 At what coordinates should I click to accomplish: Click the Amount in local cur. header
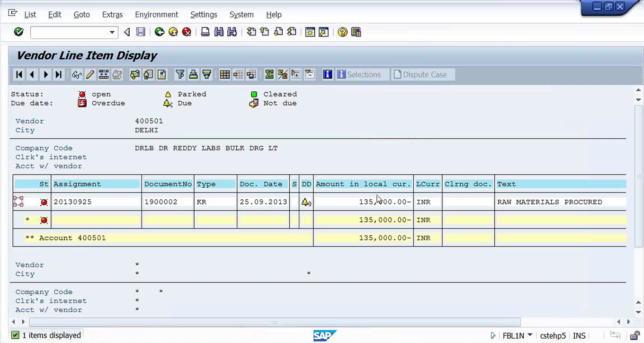tap(363, 184)
